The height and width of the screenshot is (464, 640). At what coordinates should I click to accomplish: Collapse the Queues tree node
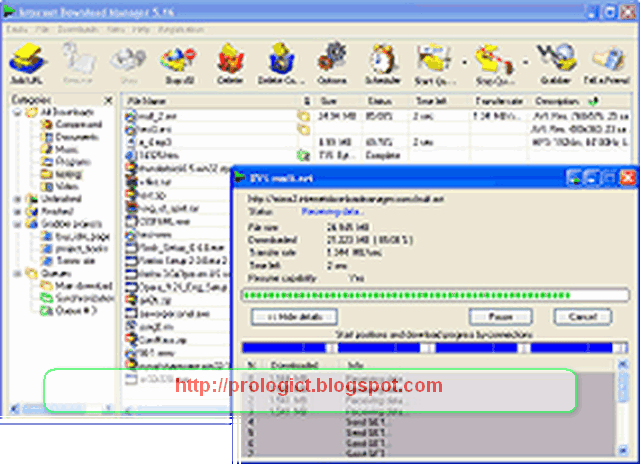pyautogui.click(x=17, y=273)
